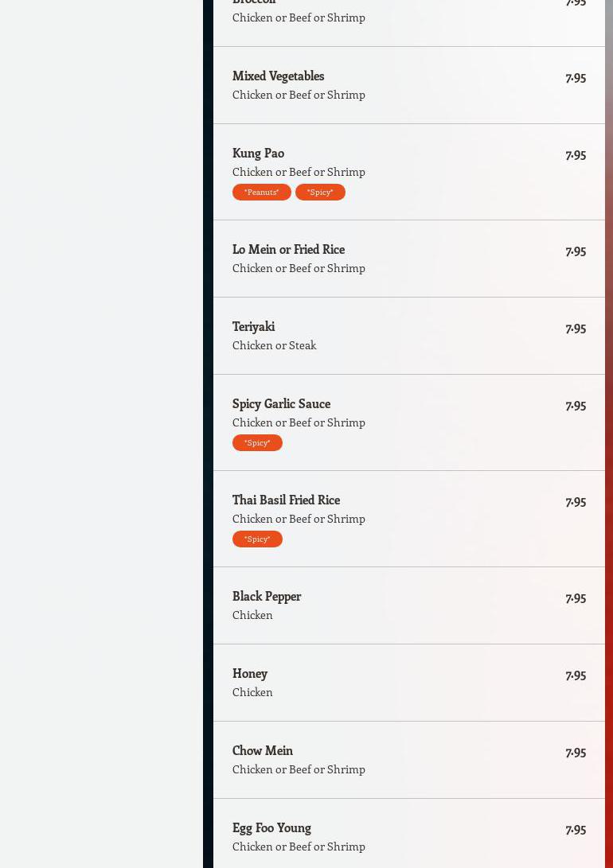The image size is (613, 868).
Task: Open the Thai Basil Fried Rice item
Action: pos(286,500)
